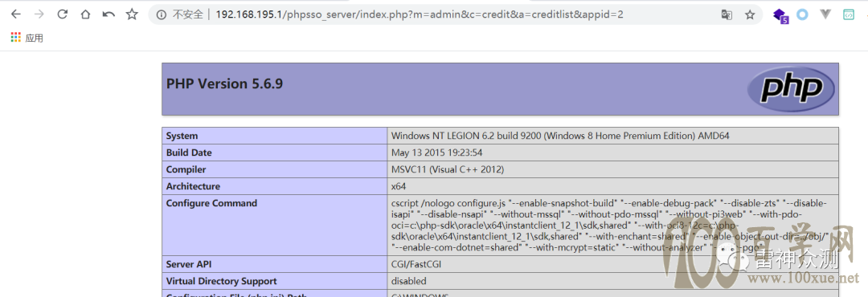Viewport: 868px width, 297px height.
Task: Click the May 13 2015 19:23:54 value
Action: point(436,153)
